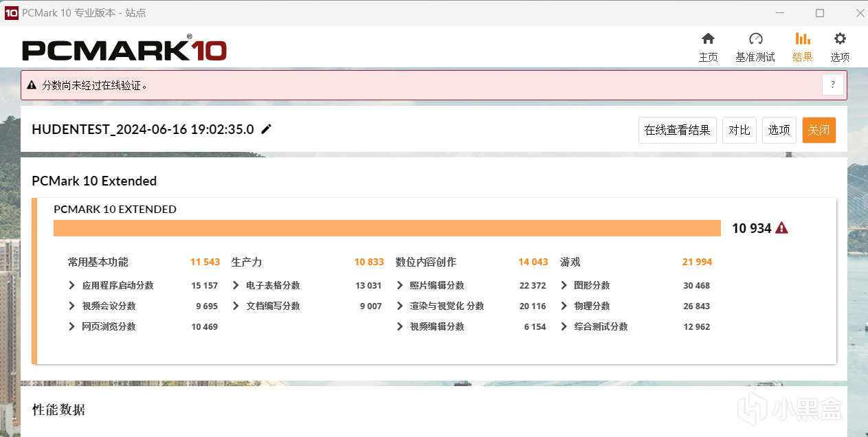This screenshot has height=437, width=868.
Task: Click the value 10 469
Action: pos(205,326)
